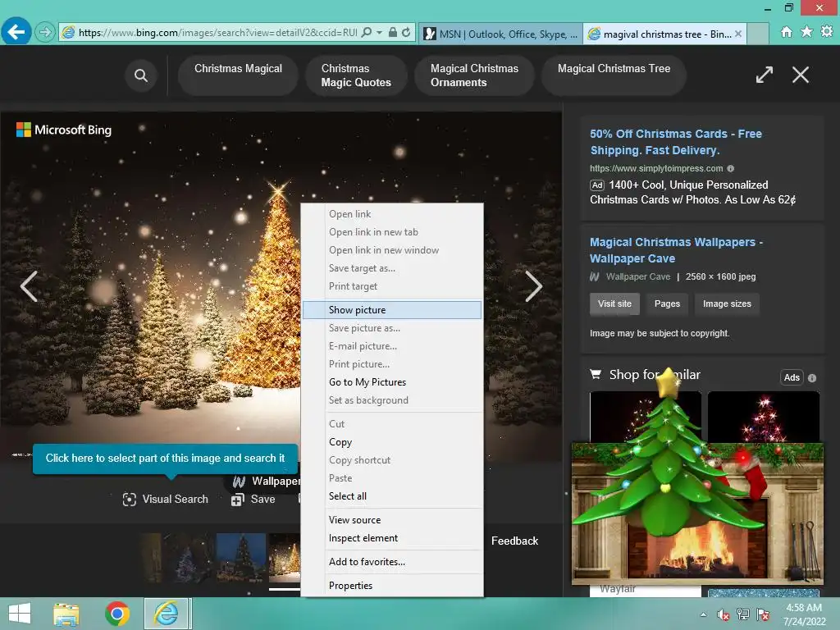Open a new blank tab
Viewport: 840px width, 630px height.
(x=757, y=34)
